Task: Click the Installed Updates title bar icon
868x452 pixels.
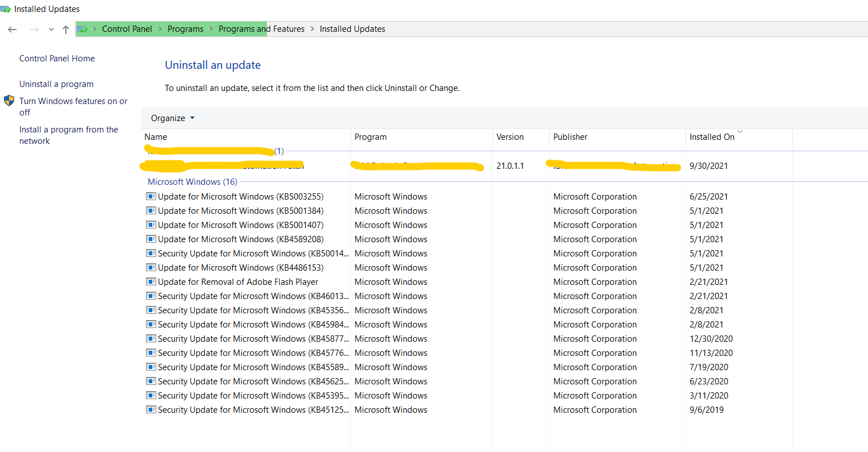Action: tap(6, 9)
